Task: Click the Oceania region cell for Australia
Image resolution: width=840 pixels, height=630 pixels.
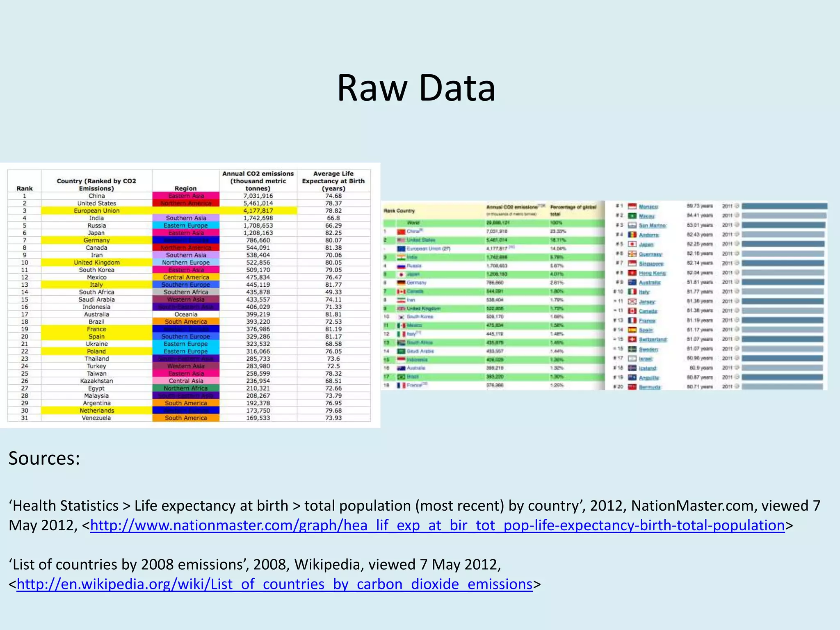Action: tap(186, 315)
